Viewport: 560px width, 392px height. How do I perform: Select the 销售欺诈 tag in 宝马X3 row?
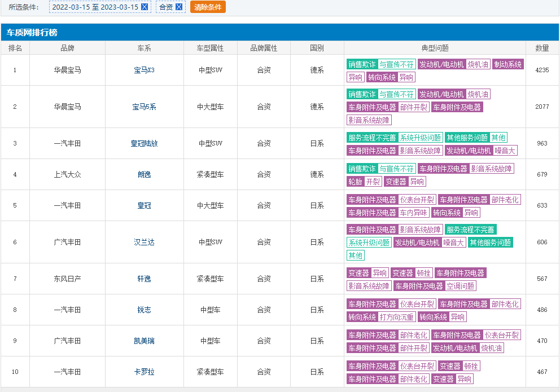pyautogui.click(x=361, y=64)
